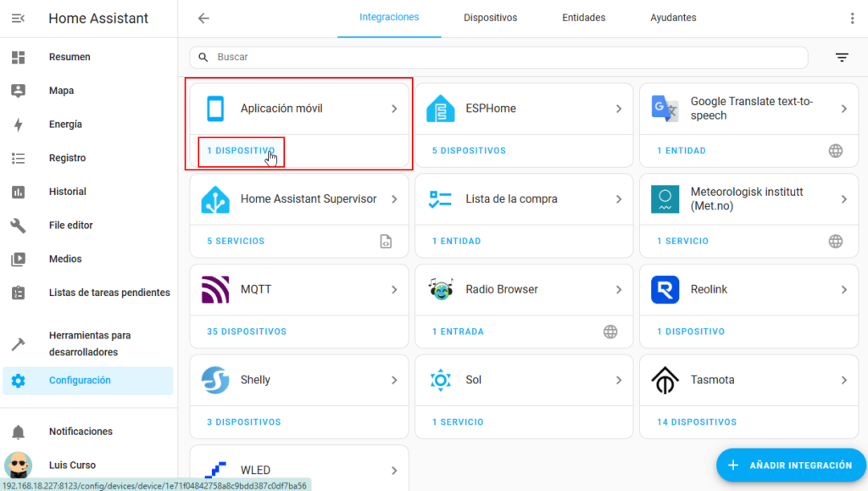Collapse the sidebar with the hamburger menu icon
Screen dimensions: 868x491
[18, 19]
